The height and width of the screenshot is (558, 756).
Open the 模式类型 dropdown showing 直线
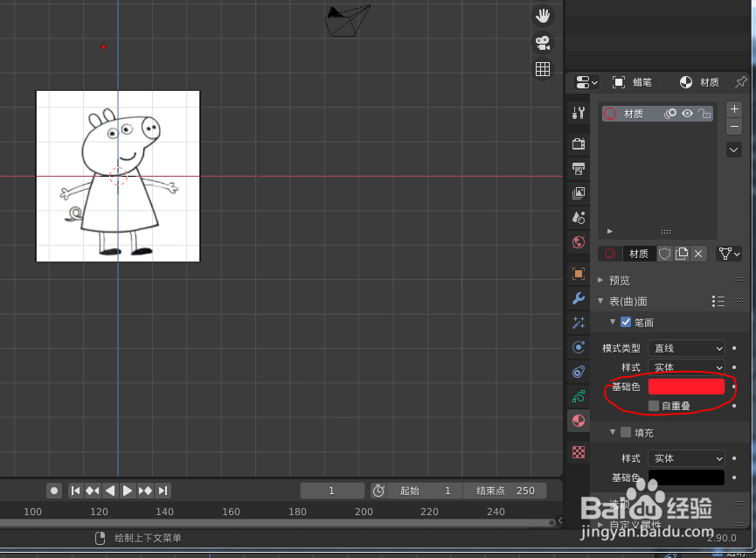(686, 347)
